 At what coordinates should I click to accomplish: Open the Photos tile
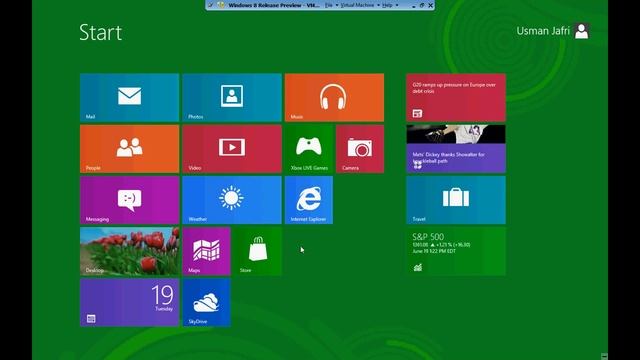[232, 98]
